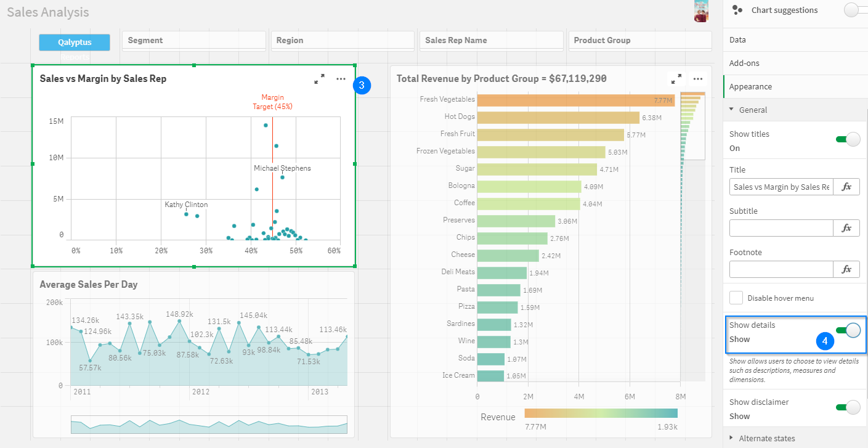This screenshot has width=868, height=448.
Task: Switch off the Show disclaimer toggle
Action: (848, 407)
